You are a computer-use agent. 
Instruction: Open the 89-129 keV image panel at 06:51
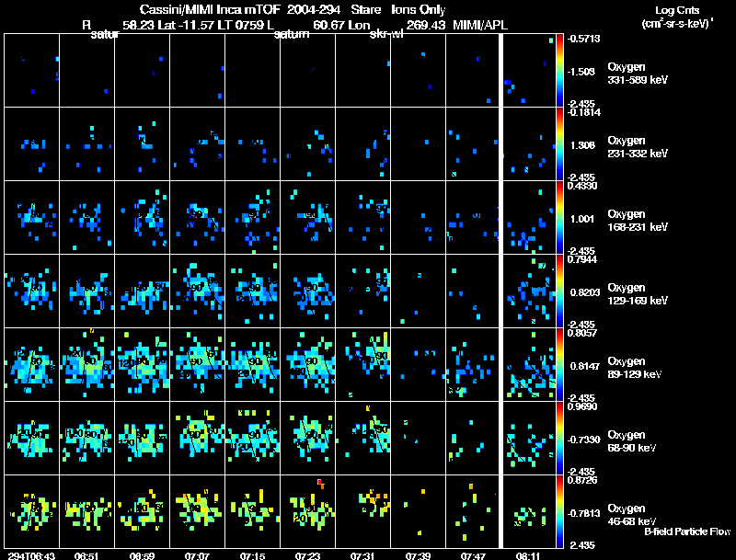(87, 364)
